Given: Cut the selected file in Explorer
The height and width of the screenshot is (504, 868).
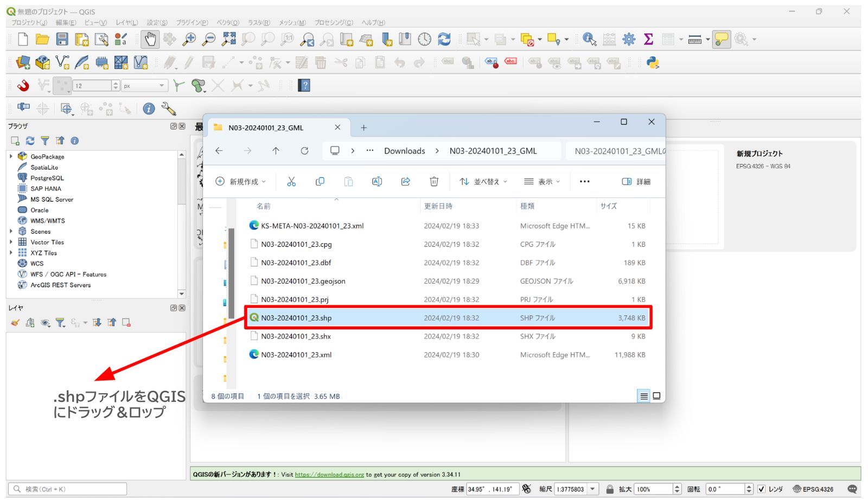Looking at the screenshot, I should point(291,182).
